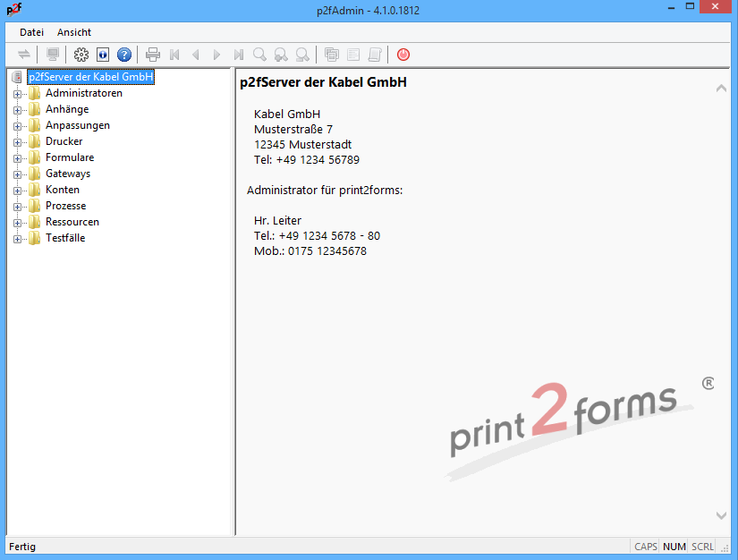Click the printer icon in toolbar

coord(153,55)
